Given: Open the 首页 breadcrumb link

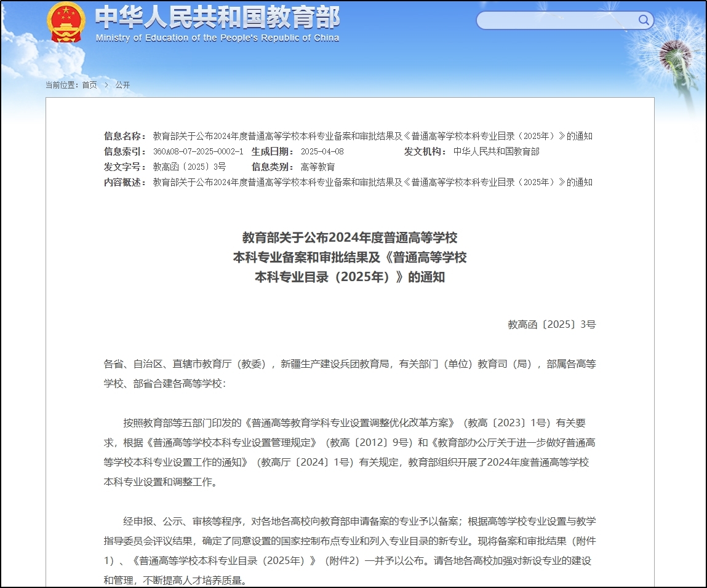Looking at the screenshot, I should (89, 85).
